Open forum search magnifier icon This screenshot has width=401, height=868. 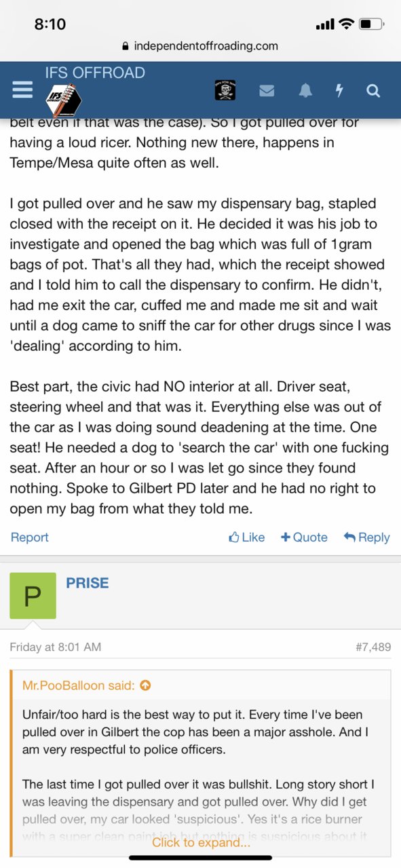pyautogui.click(x=373, y=90)
